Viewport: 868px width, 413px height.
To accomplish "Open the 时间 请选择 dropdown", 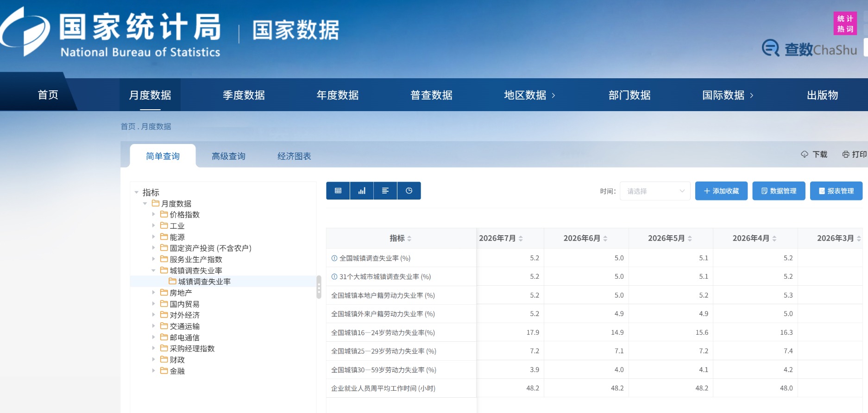I will click(x=655, y=191).
